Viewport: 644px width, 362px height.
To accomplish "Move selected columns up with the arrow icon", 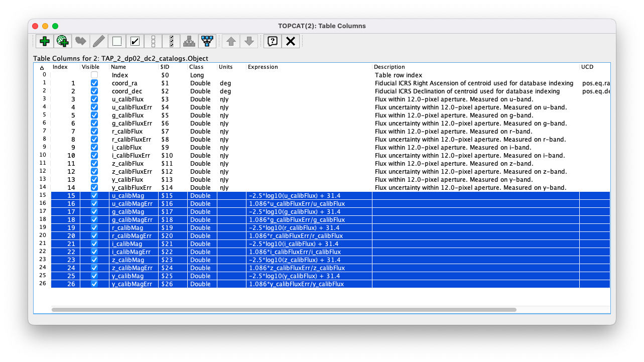I will tap(231, 41).
